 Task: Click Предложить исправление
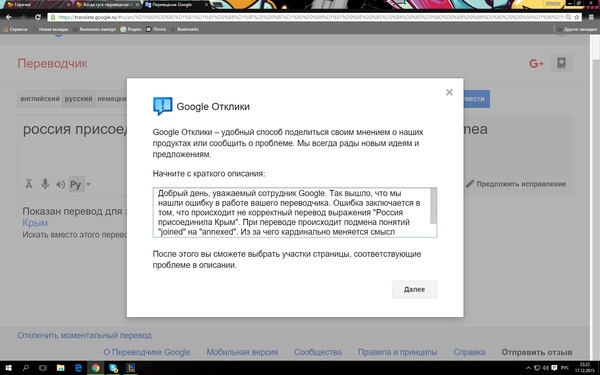(516, 184)
